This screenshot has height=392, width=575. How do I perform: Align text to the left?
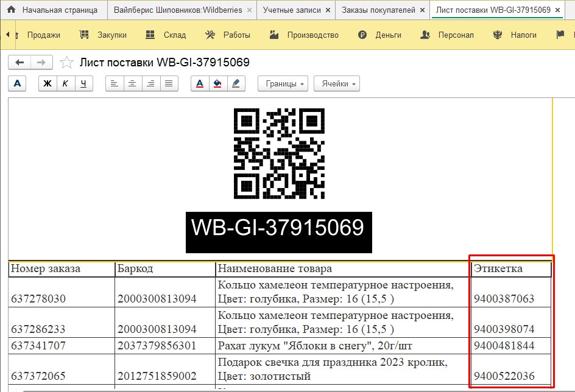[x=115, y=83]
